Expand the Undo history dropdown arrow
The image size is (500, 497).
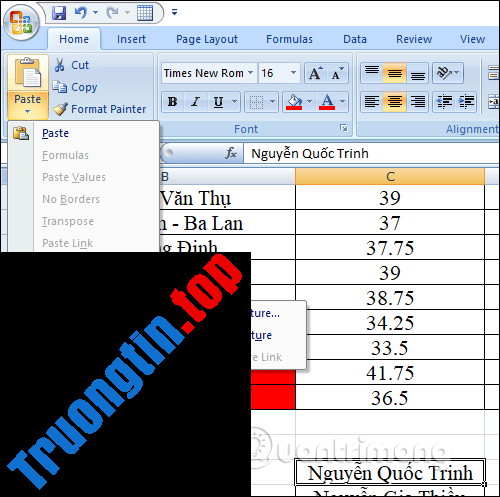pyautogui.click(x=95, y=13)
